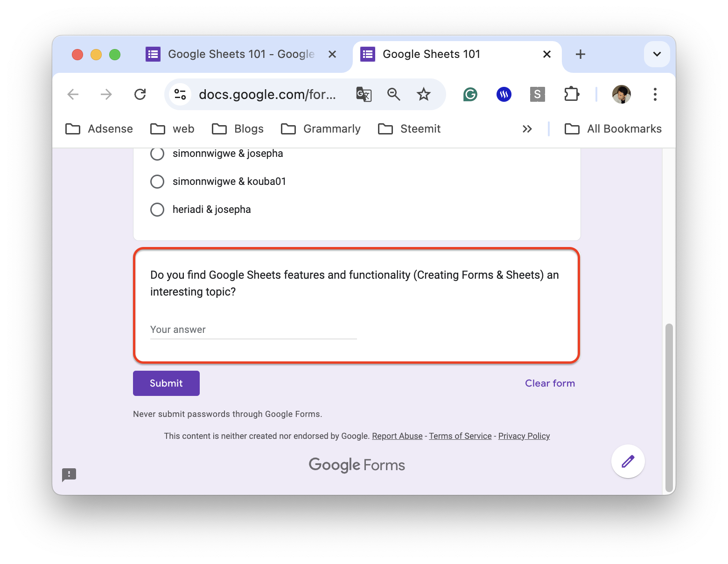Click the gray S extension icon
728x564 pixels.
pos(538,95)
